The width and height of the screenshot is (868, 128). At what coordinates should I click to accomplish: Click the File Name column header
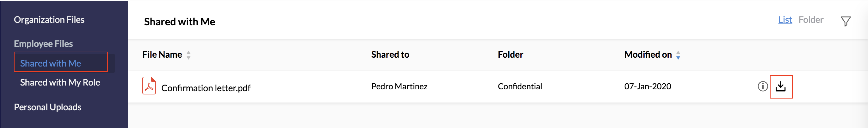(x=162, y=55)
